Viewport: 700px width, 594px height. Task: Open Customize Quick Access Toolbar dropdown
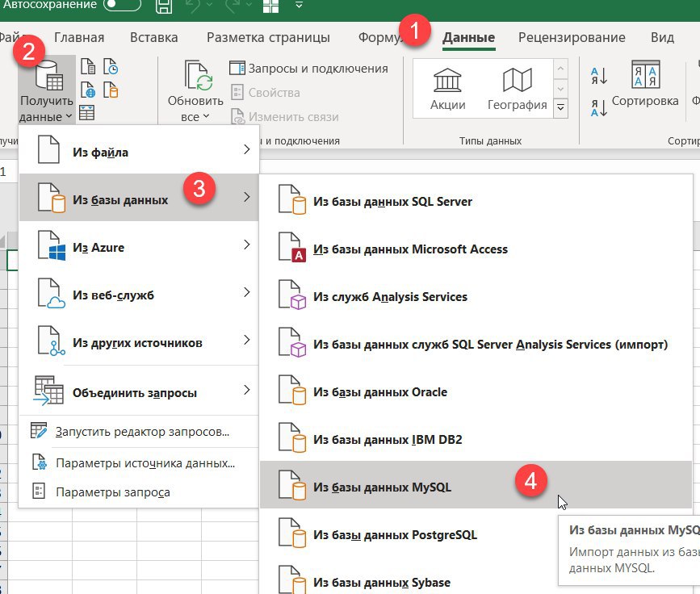(299, 5)
